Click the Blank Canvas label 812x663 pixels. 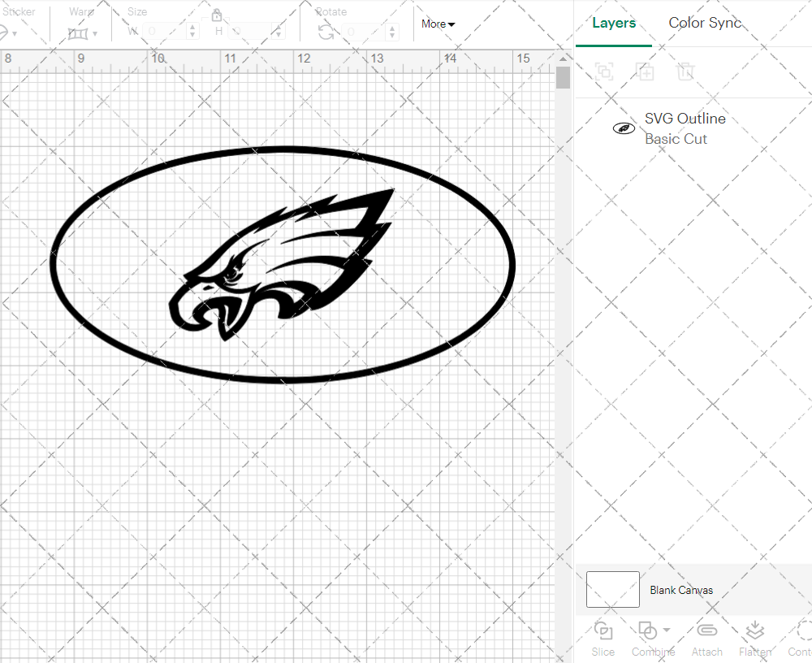point(681,590)
